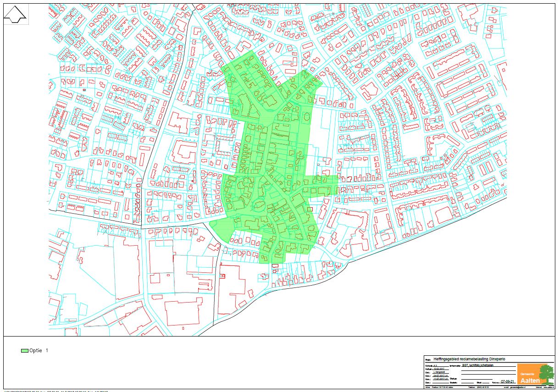
Task: Click the green Optie 1 legend swatch
Action: click(24, 351)
